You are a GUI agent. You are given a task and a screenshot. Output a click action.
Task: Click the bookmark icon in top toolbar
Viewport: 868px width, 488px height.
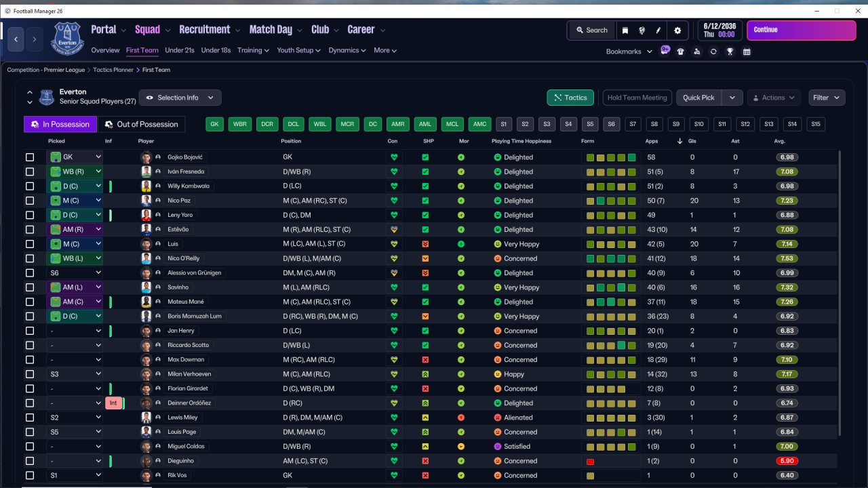[625, 30]
